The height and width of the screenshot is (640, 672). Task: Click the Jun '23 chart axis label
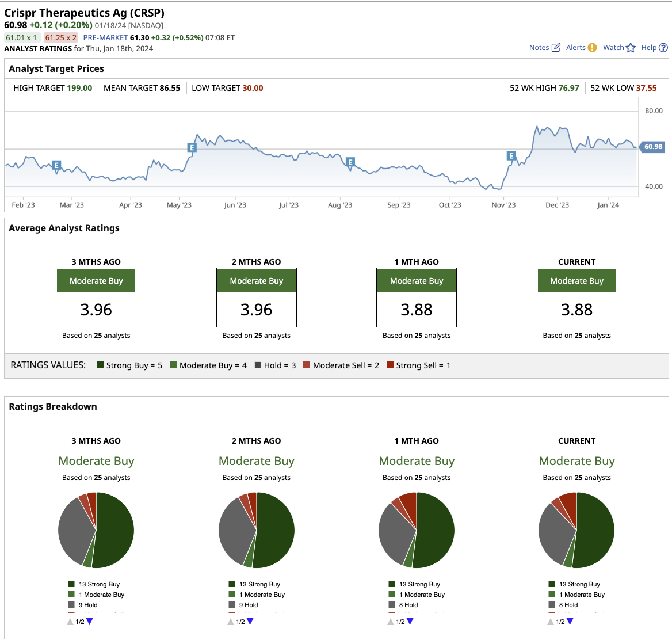coord(235,205)
